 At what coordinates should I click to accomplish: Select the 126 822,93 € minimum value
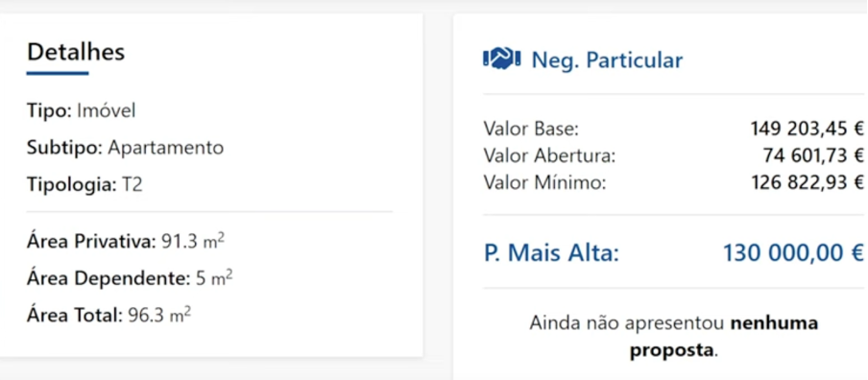click(x=807, y=182)
